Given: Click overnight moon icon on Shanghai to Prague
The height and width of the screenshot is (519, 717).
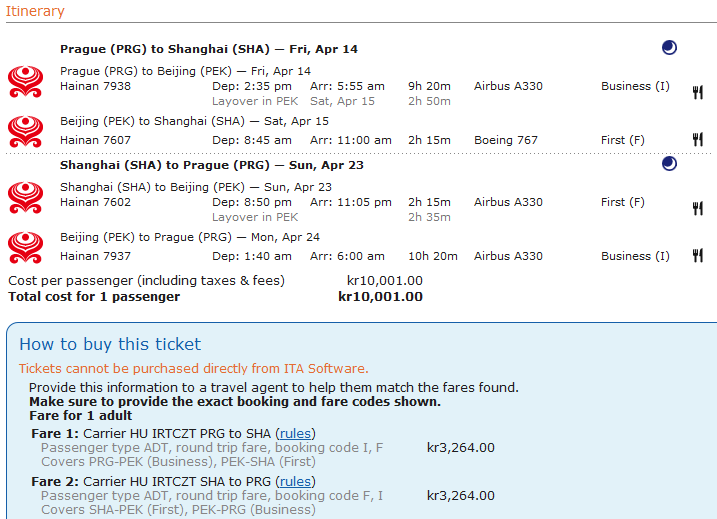Looking at the screenshot, I should pyautogui.click(x=669, y=163).
